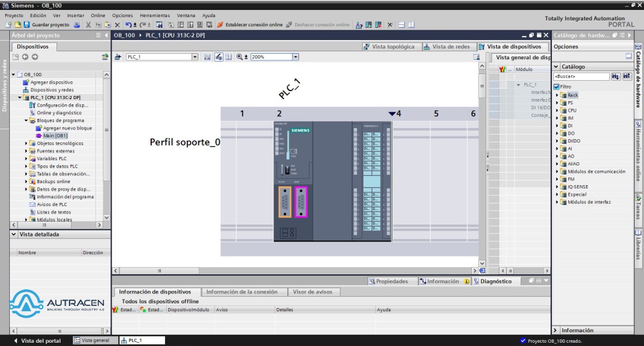Expand the DI/DO catalog folder
The height and width of the screenshot is (346, 644).
click(x=557, y=141)
